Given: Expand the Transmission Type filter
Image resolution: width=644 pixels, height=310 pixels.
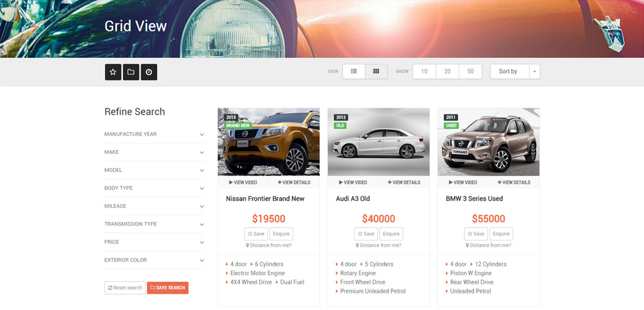Looking at the screenshot, I should (154, 224).
